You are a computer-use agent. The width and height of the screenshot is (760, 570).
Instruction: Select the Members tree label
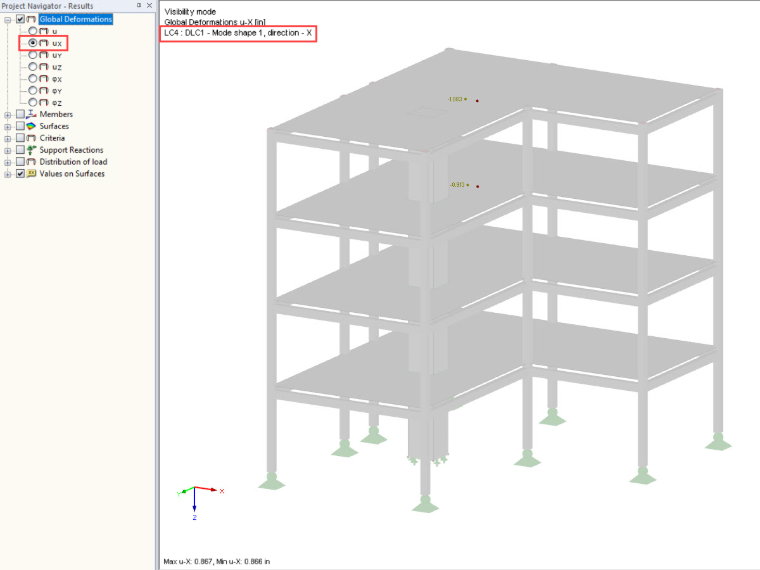56,114
